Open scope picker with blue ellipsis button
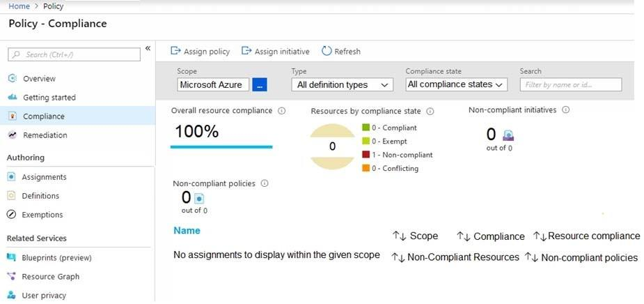Image resolution: width=644 pixels, height=304 pixels. click(260, 84)
